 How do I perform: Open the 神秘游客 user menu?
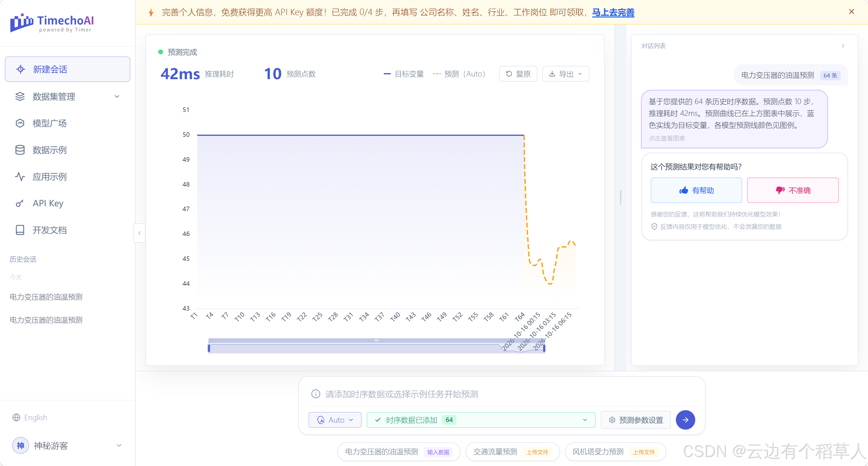(x=67, y=445)
